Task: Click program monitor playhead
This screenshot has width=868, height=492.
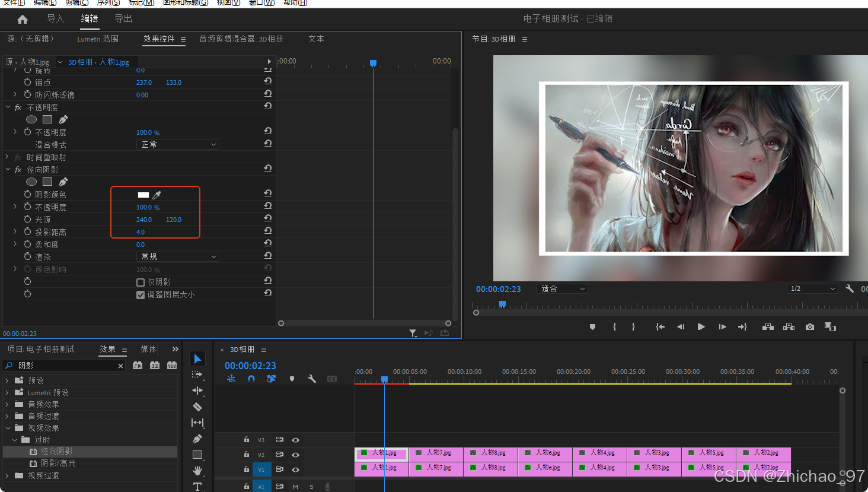Action: (502, 304)
